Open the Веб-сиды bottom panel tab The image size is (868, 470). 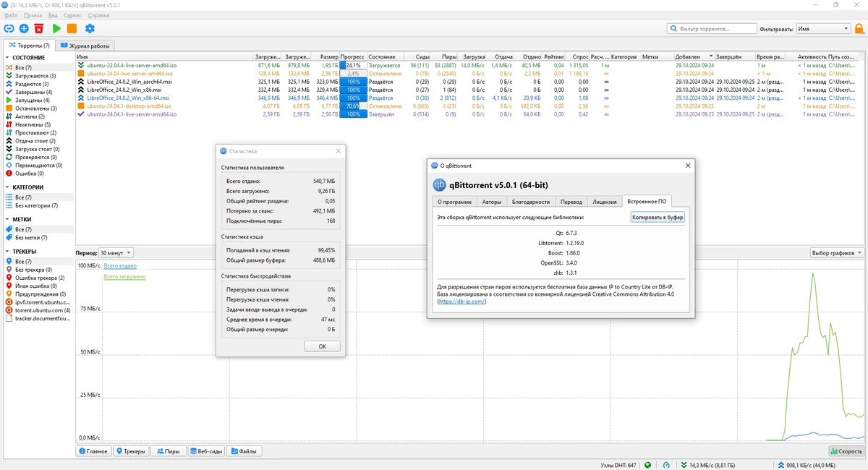point(206,451)
